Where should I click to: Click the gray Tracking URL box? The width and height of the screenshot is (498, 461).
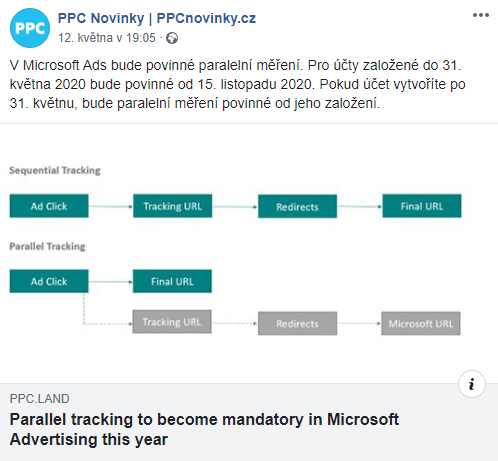click(x=172, y=322)
